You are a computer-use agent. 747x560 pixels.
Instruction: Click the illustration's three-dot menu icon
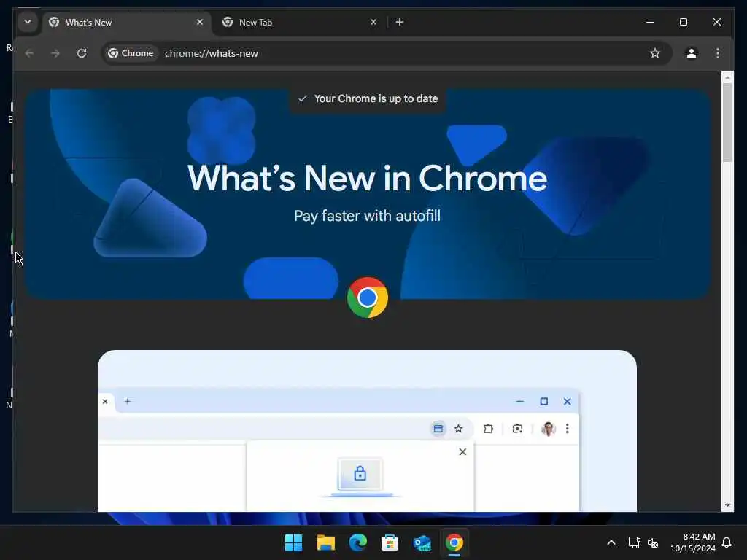(567, 429)
